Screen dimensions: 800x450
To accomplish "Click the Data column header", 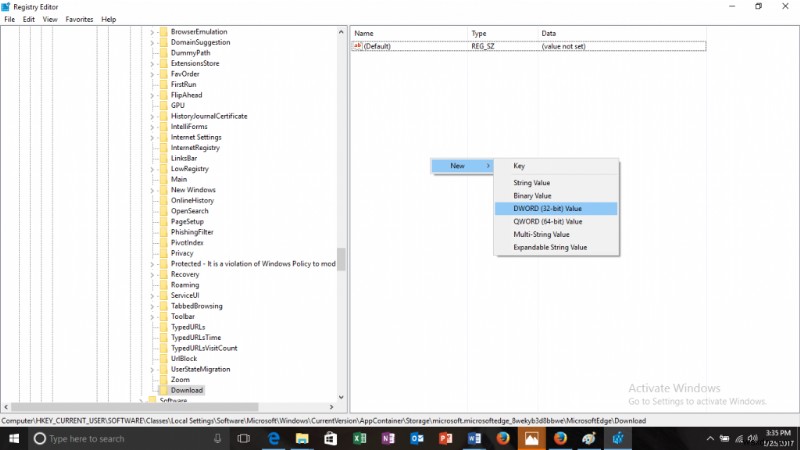I will [622, 33].
